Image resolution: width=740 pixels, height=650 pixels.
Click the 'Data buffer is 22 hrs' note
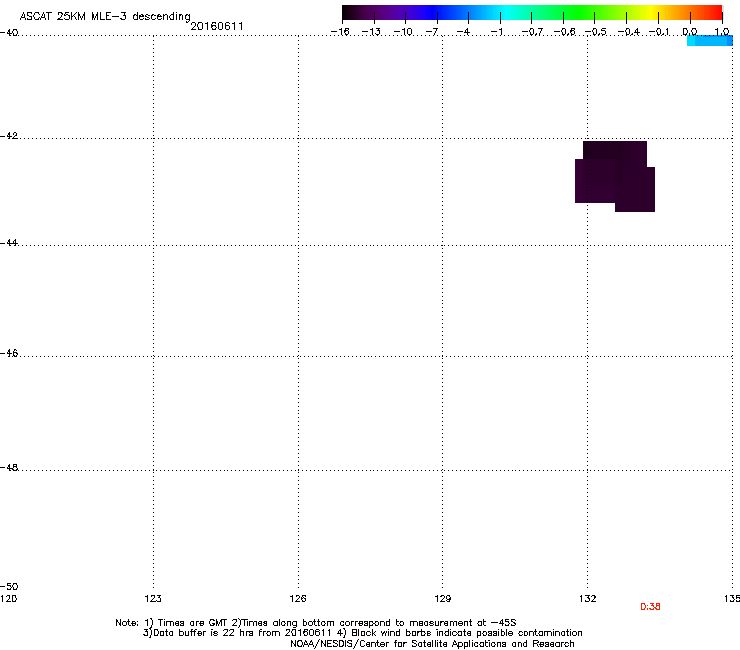(x=362, y=633)
